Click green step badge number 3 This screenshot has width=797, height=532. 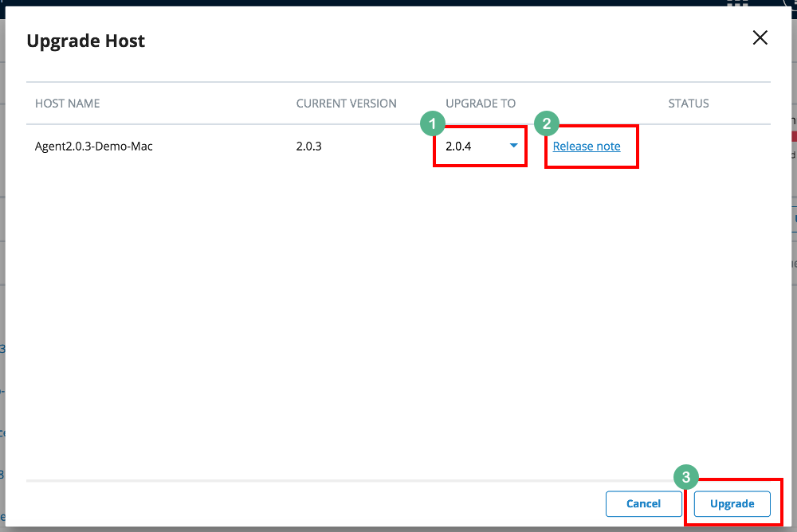(686, 477)
